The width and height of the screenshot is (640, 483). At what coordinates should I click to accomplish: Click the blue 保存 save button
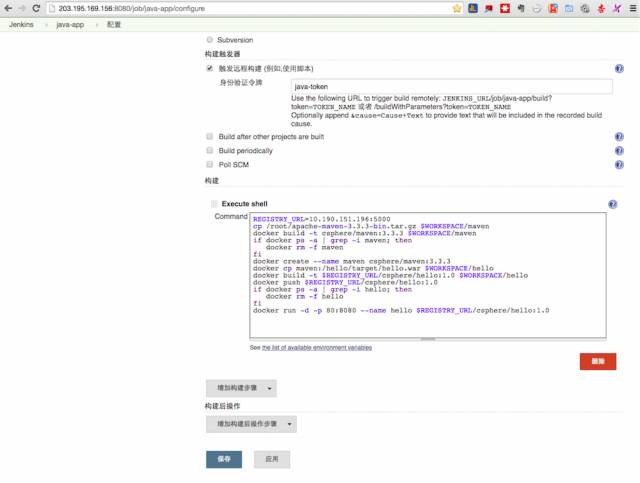224,459
